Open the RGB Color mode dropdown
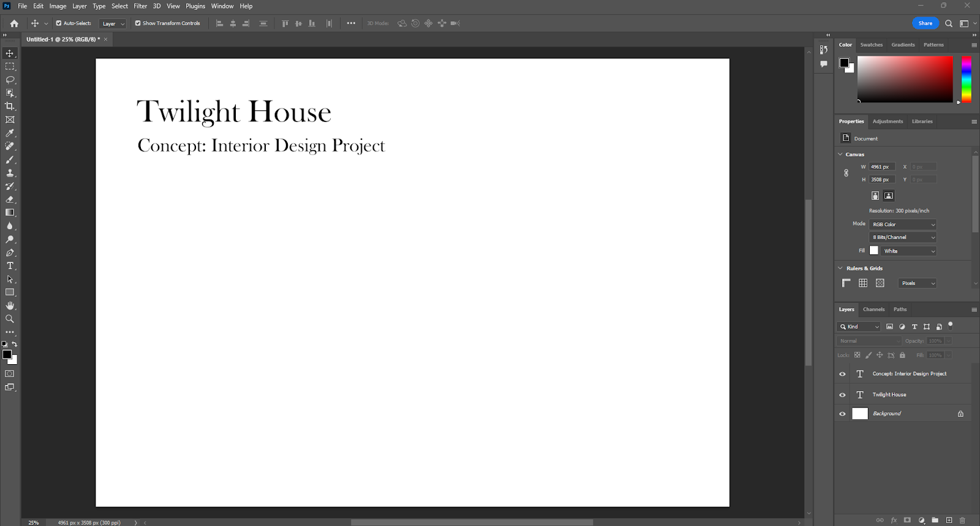Screen dimensions: 980x526 click(903, 224)
